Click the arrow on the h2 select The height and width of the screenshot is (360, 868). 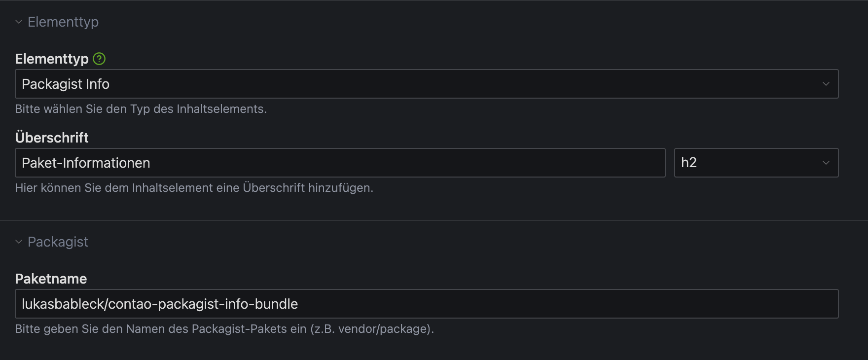(x=826, y=163)
